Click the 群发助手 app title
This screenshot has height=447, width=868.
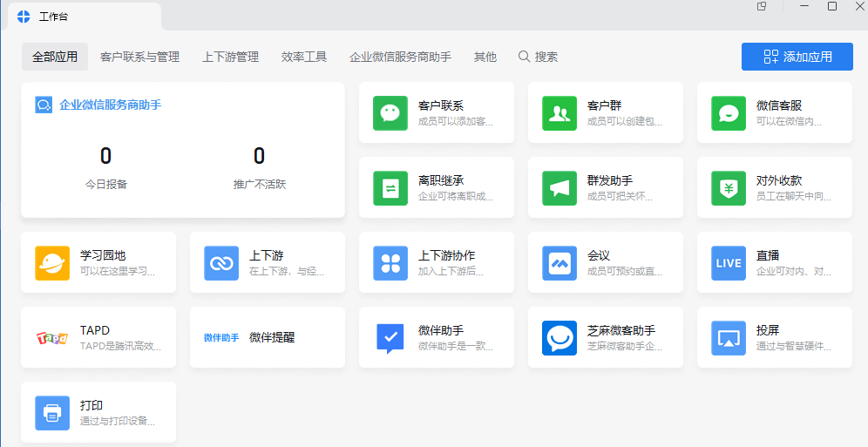pos(610,180)
